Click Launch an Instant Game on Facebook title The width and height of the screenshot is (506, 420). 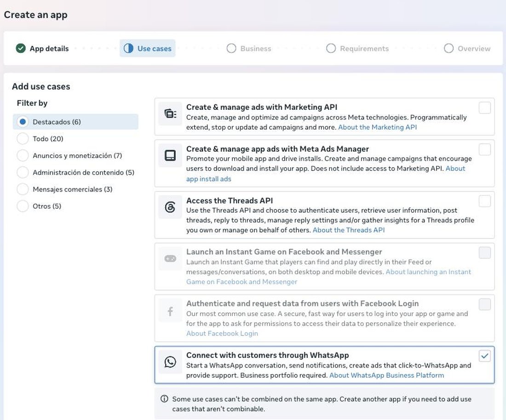[284, 252]
